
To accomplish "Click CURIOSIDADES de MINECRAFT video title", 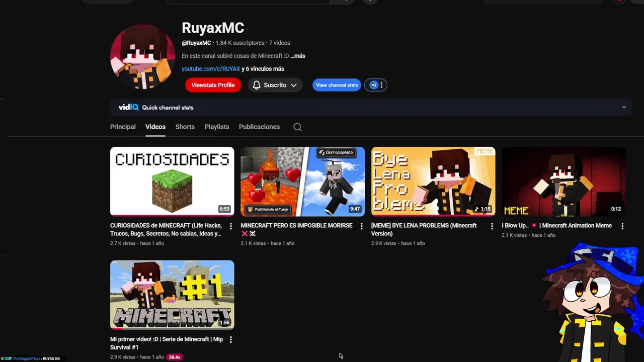I will click(x=167, y=229).
